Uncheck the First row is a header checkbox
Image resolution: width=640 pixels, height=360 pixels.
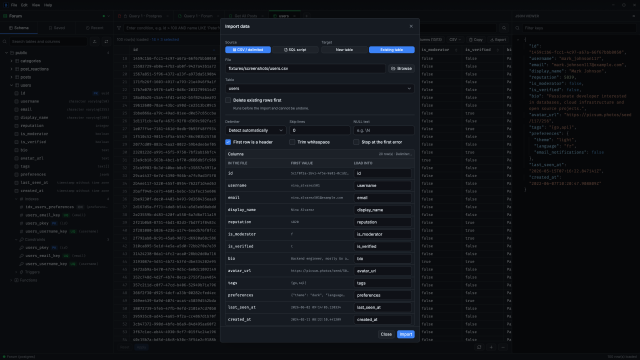[x=228, y=142]
